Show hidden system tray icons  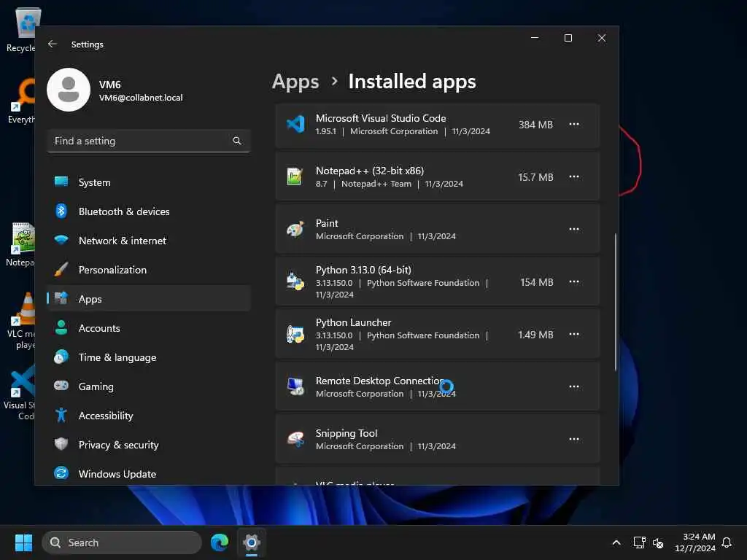(x=616, y=542)
